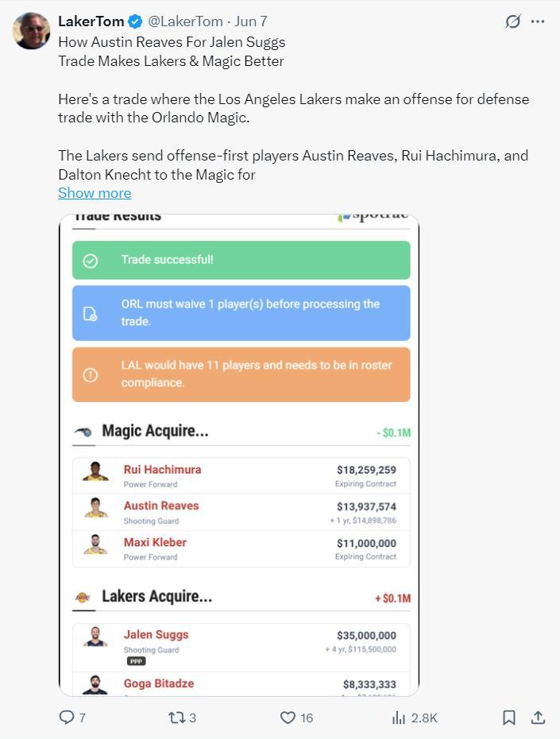Like the post with heart icon
The image size is (560, 739).
pyautogui.click(x=288, y=718)
